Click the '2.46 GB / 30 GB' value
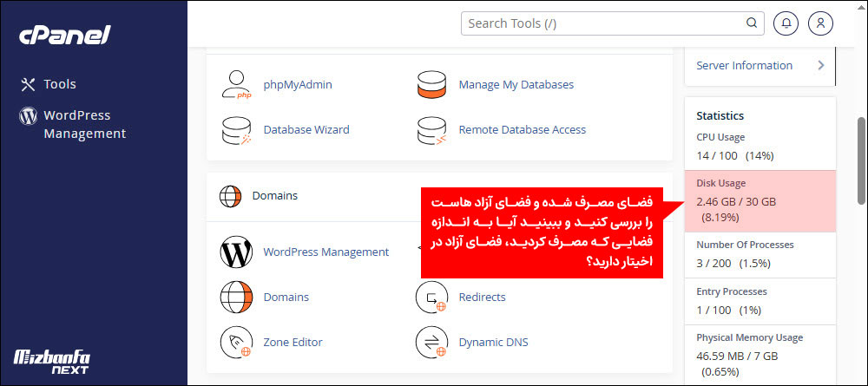This screenshot has width=868, height=386. pyautogui.click(x=736, y=202)
